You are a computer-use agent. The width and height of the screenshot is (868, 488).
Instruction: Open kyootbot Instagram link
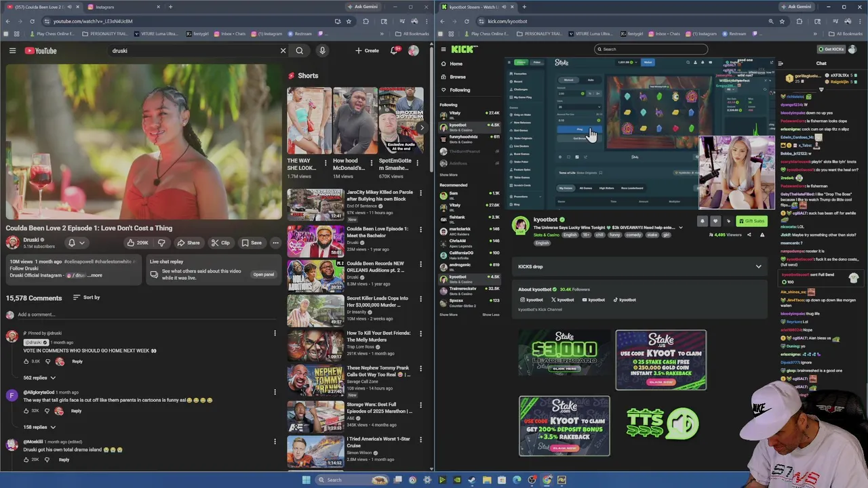pyautogui.click(x=532, y=300)
